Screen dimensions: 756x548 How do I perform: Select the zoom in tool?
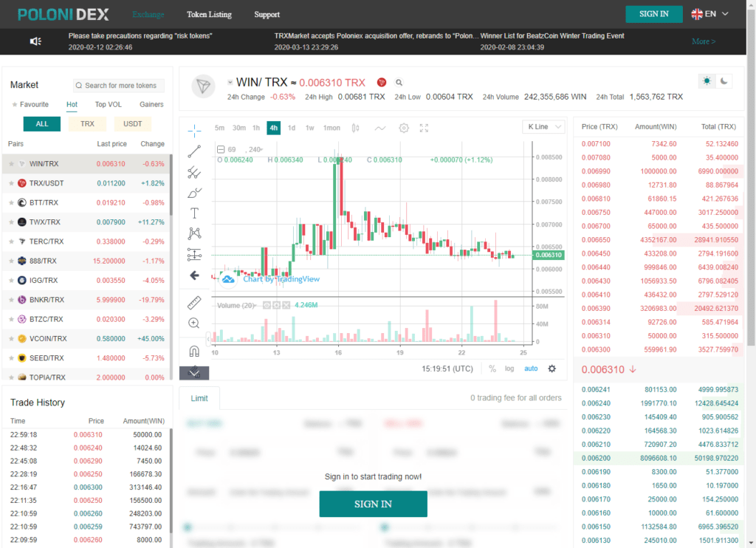(194, 323)
